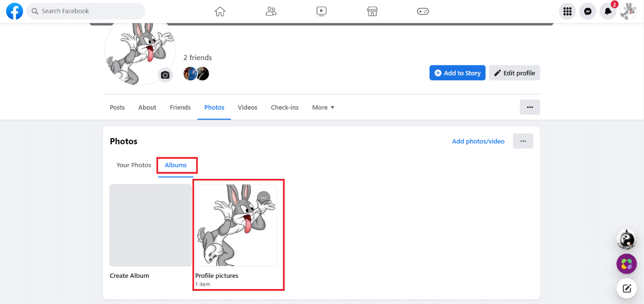Expand the More dropdown in profile tabs
This screenshot has height=304, width=644.
[x=323, y=107]
